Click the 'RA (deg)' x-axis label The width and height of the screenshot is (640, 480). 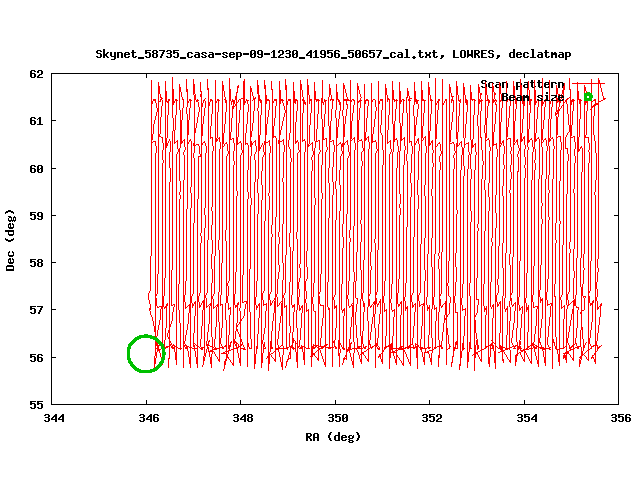click(333, 437)
